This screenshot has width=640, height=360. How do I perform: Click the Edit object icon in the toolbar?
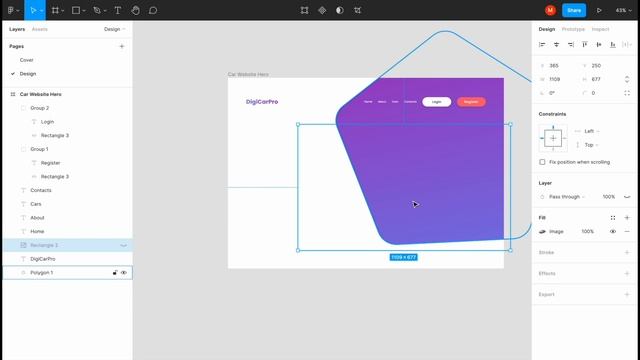pos(304,10)
